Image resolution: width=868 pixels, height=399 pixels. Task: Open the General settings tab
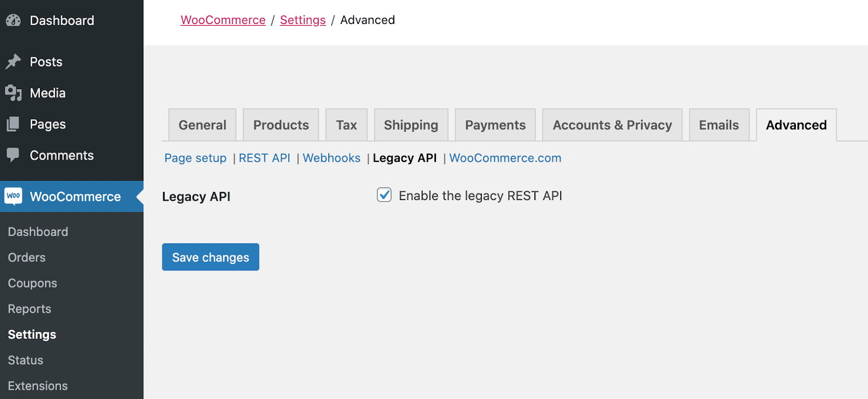[x=202, y=125]
